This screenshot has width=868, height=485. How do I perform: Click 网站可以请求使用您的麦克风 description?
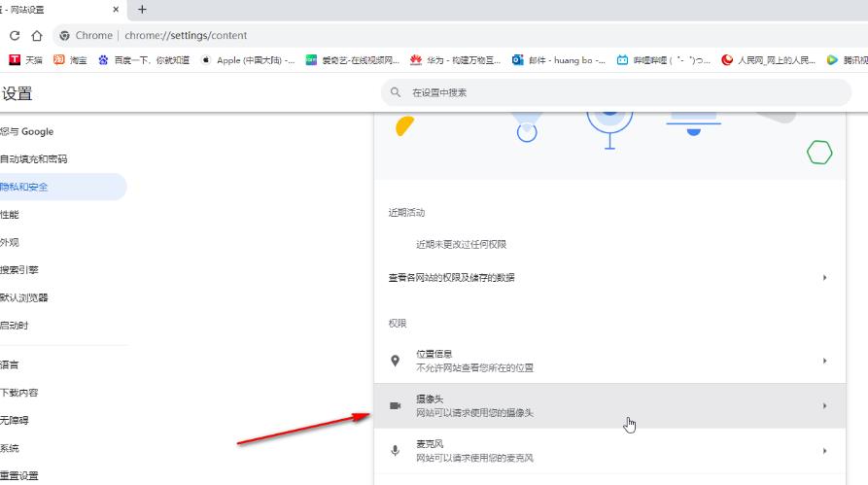474,458
